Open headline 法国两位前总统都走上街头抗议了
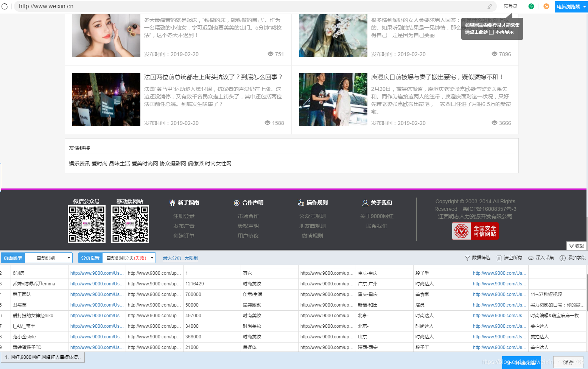This screenshot has width=588, height=369. (x=213, y=77)
